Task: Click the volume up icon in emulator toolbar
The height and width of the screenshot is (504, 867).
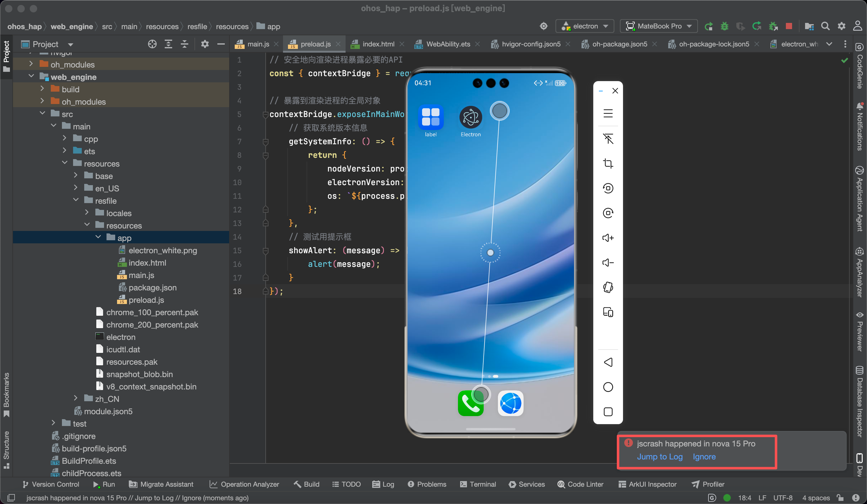Action: [608, 238]
